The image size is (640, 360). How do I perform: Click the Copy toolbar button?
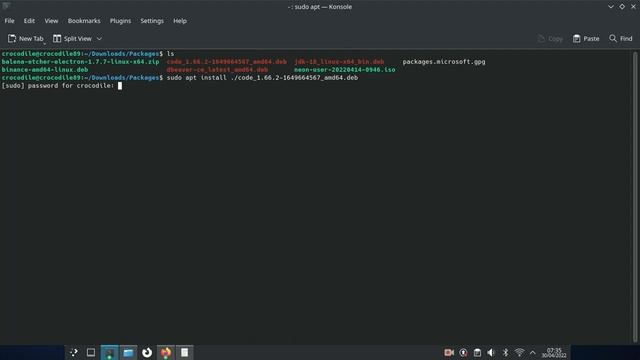point(550,38)
